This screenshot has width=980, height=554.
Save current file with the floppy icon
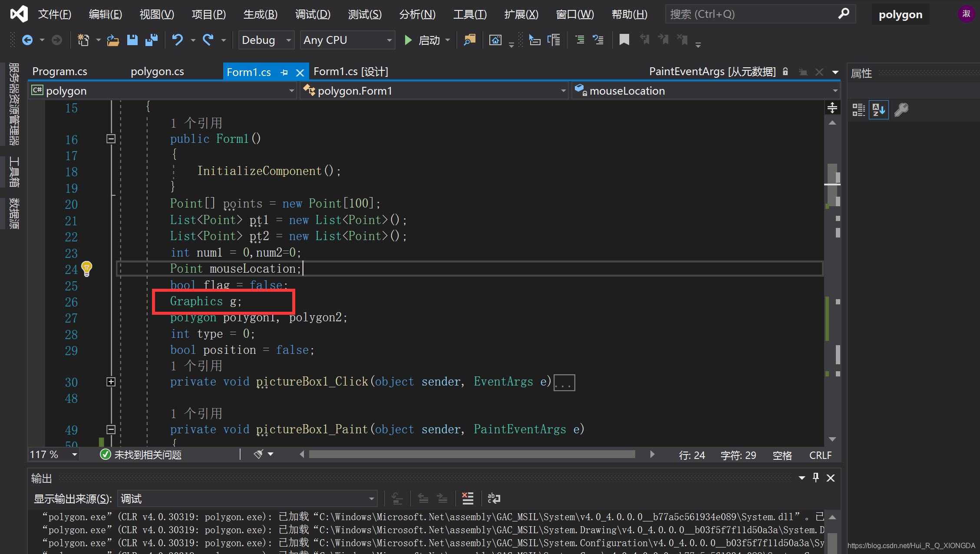pos(132,40)
